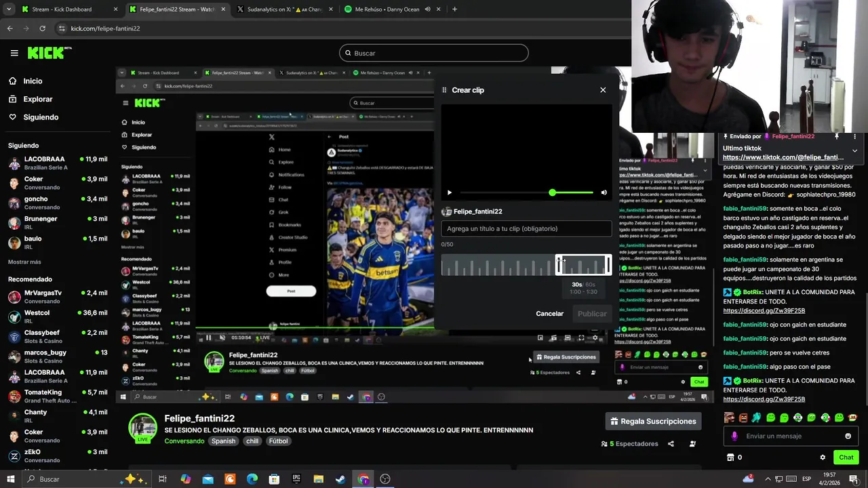
Task: Click the green Chat send button
Action: [x=846, y=457]
